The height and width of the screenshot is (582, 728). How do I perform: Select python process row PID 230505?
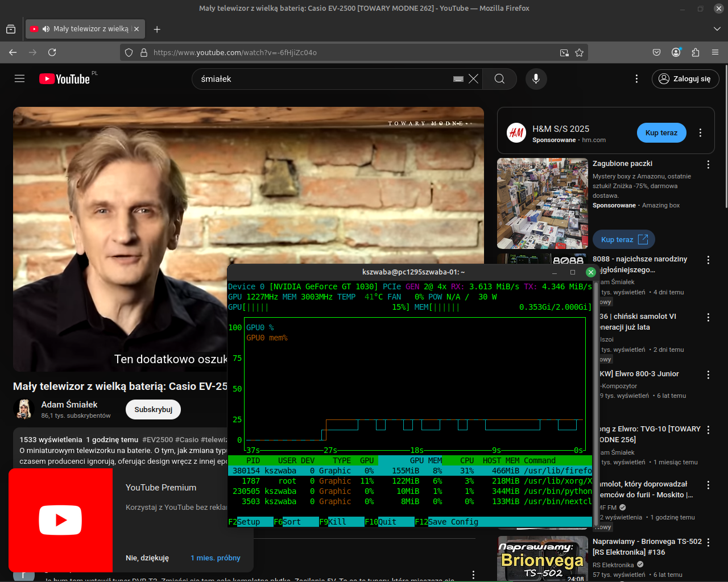pos(409,491)
